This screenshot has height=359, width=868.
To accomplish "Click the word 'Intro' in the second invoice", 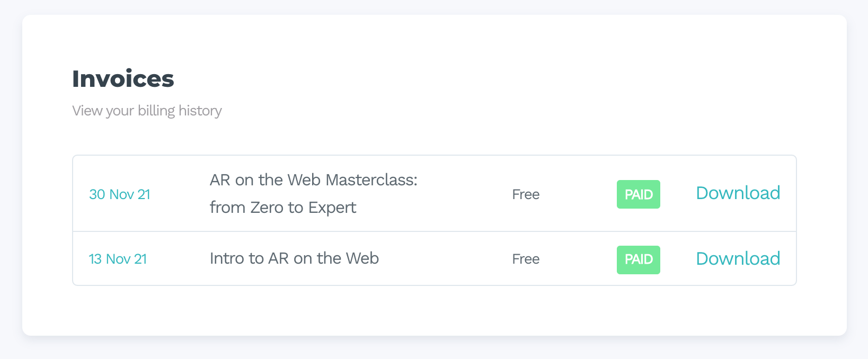I will 227,258.
